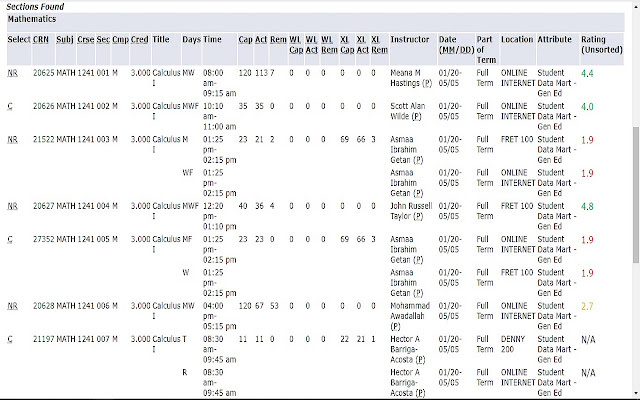Click CRN number 20628
Screen dimensions: 640x400
click(44, 306)
